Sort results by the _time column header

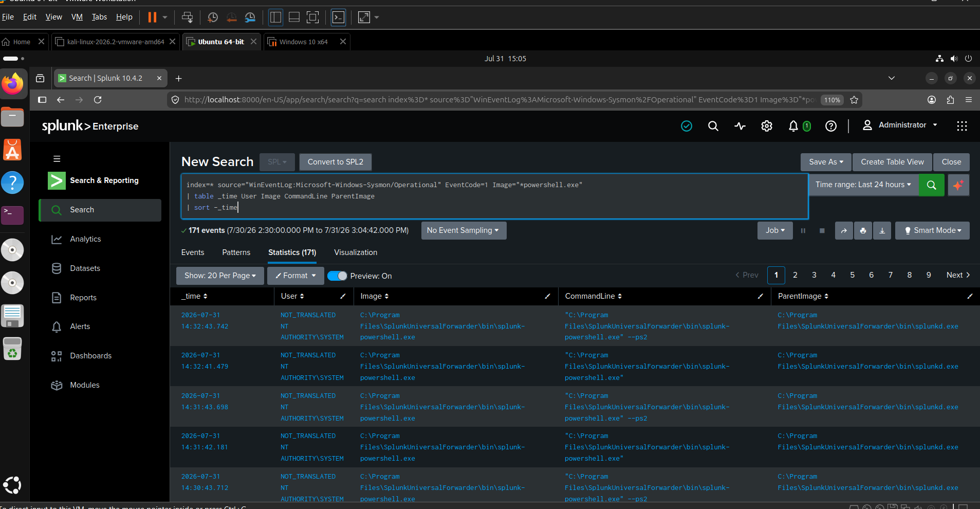[x=194, y=296]
